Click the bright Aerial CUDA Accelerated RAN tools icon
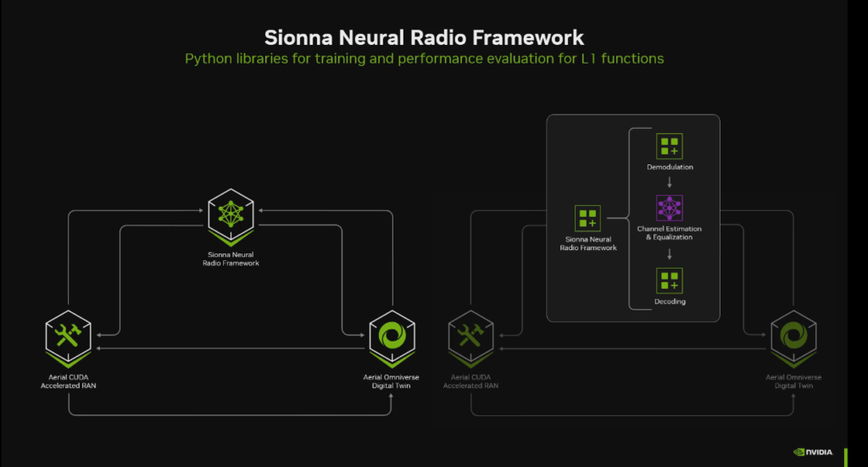This screenshot has width=868, height=467. (68, 339)
